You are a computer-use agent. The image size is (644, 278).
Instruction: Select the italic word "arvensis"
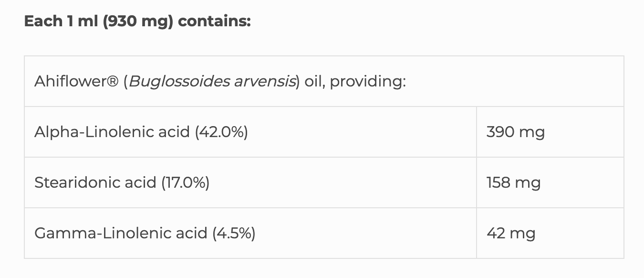click(x=264, y=82)
